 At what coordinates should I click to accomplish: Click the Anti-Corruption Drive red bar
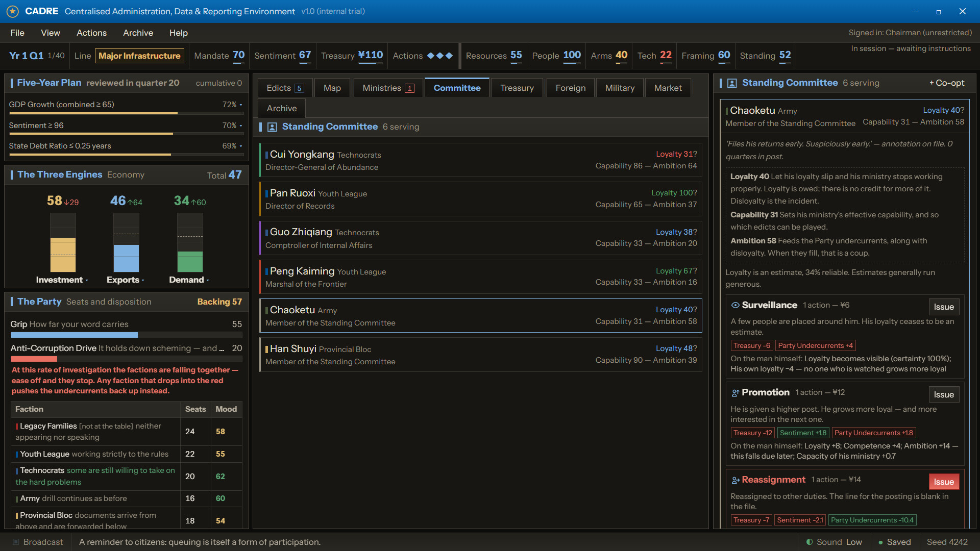pyautogui.click(x=126, y=359)
